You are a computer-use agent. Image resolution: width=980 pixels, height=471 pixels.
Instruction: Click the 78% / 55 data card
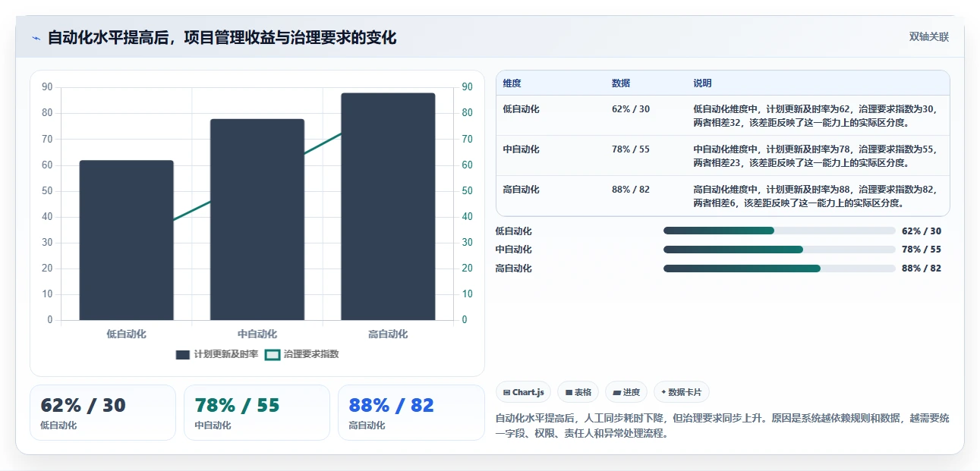pyautogui.click(x=257, y=413)
